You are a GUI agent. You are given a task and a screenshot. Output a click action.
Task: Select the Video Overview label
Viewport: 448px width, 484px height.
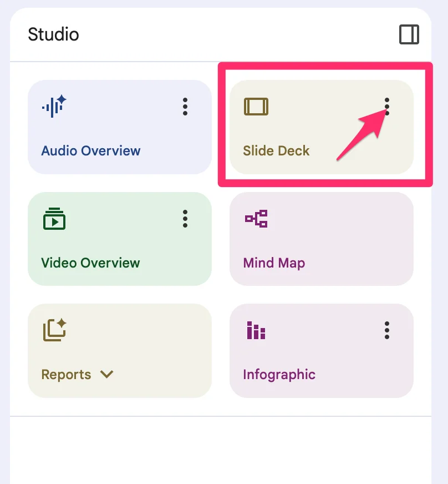coord(90,263)
